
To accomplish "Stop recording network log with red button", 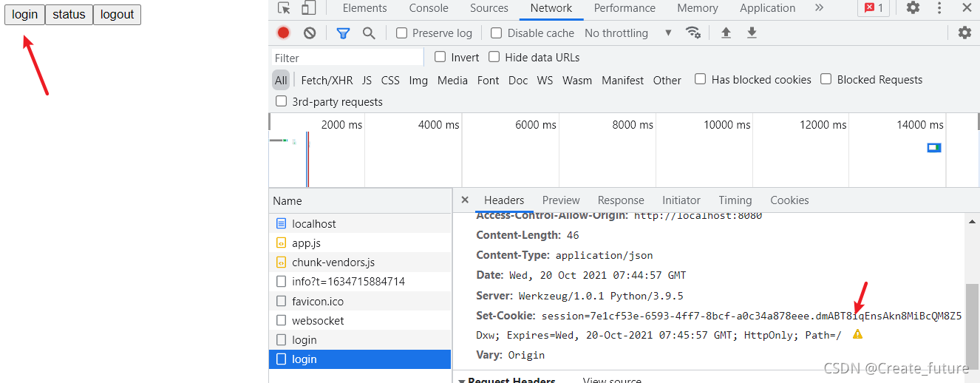I will (x=284, y=33).
